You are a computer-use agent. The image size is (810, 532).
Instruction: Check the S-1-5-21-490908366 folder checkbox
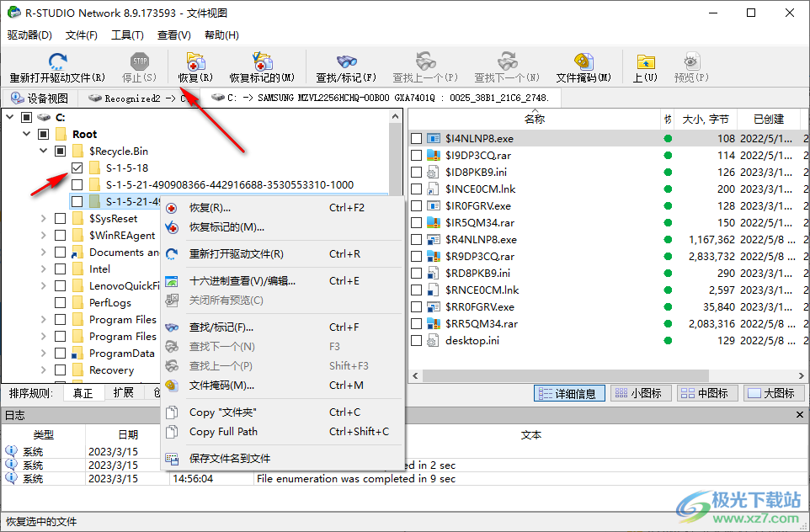77,185
